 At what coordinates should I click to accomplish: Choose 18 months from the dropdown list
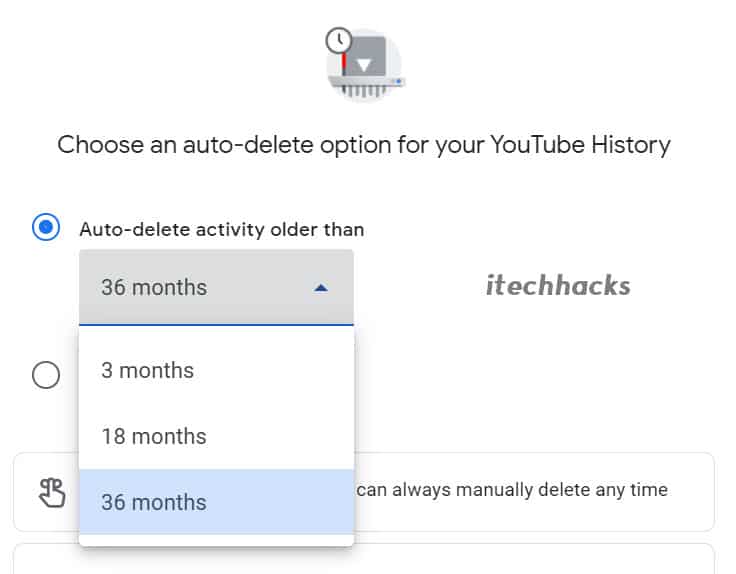tap(216, 436)
